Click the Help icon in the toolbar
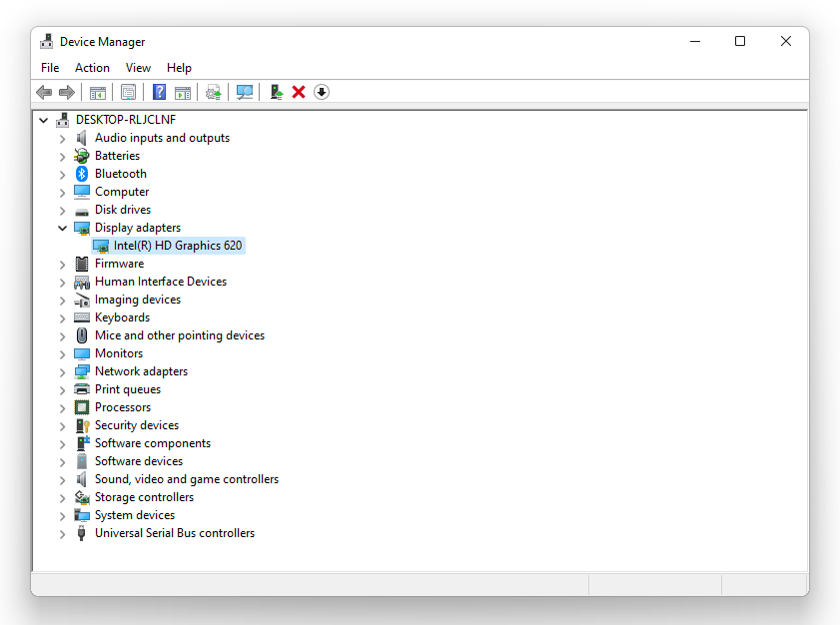This screenshot has width=840, height=625. click(x=159, y=92)
